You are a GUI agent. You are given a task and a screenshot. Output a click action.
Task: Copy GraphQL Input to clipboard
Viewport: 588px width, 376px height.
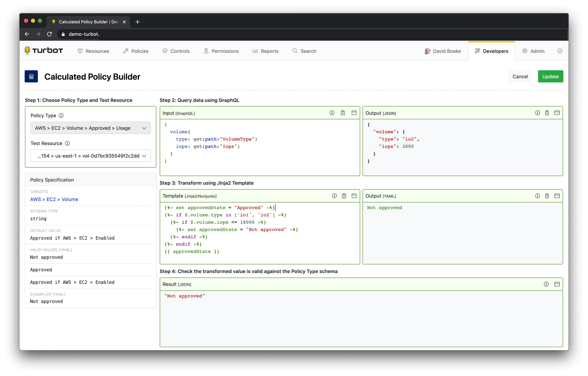[x=343, y=113]
